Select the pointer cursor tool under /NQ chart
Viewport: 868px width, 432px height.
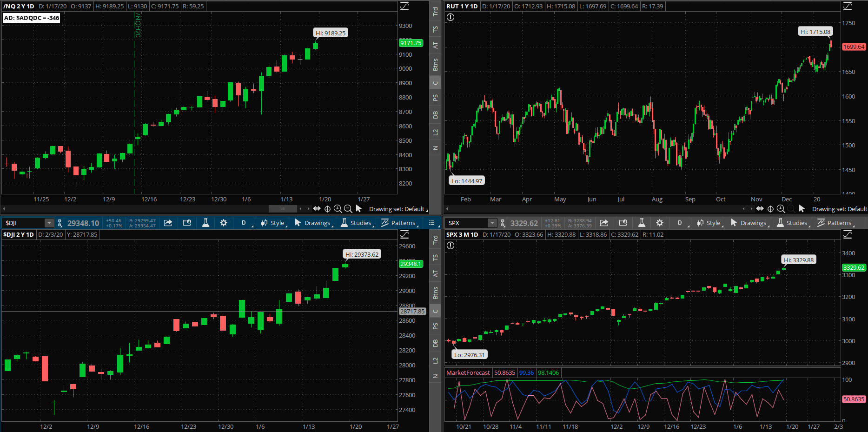pos(358,209)
